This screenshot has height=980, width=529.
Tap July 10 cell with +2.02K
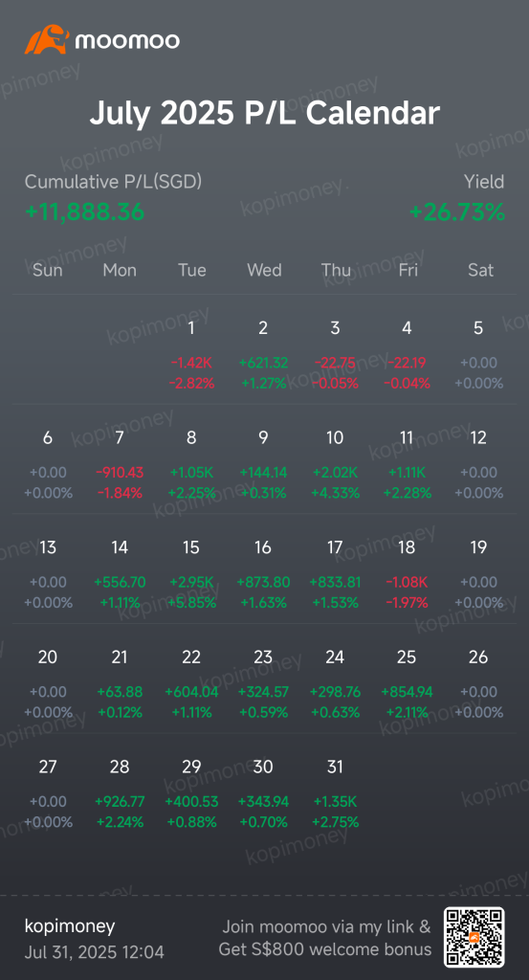(x=336, y=465)
